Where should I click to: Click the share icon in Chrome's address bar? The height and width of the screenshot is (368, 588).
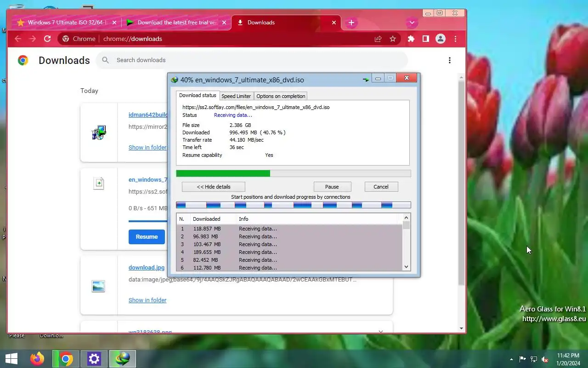coord(378,39)
